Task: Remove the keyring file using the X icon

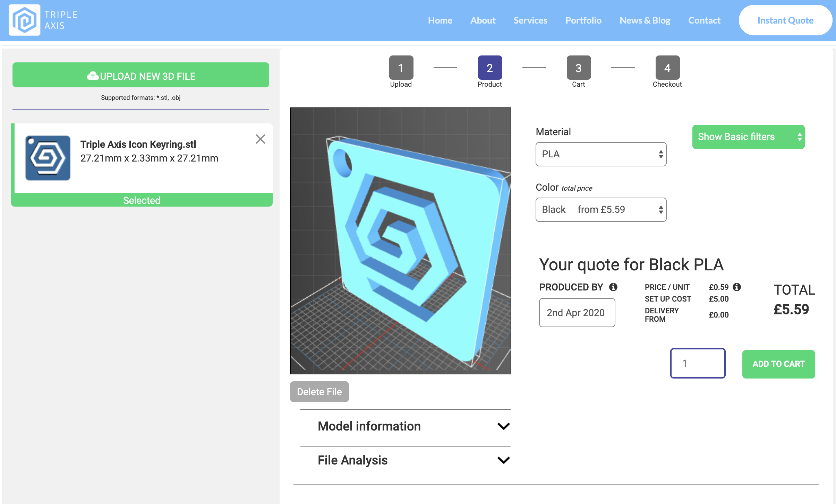Action: [261, 139]
